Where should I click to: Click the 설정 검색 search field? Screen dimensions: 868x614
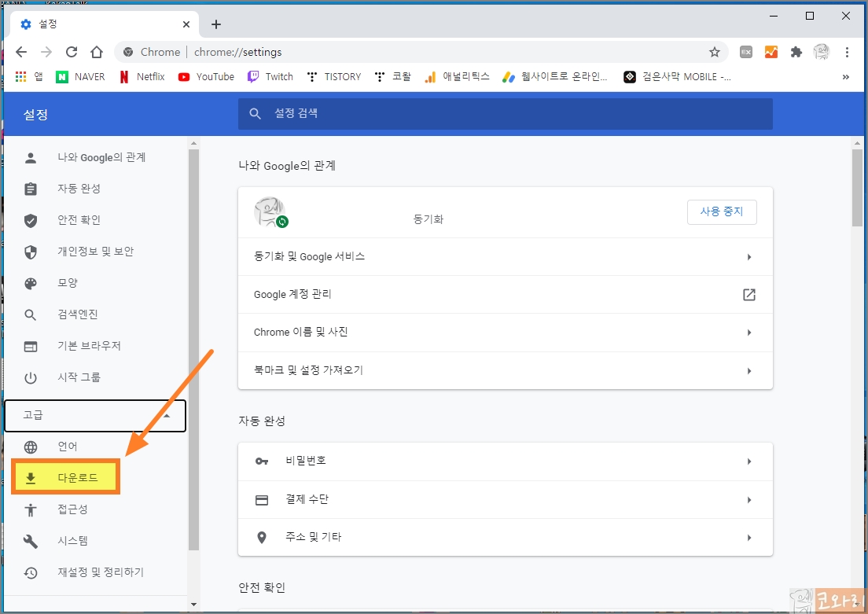coord(506,113)
